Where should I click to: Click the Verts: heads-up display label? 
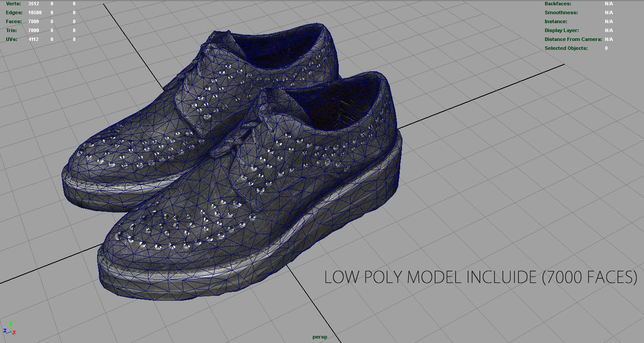click(x=13, y=4)
